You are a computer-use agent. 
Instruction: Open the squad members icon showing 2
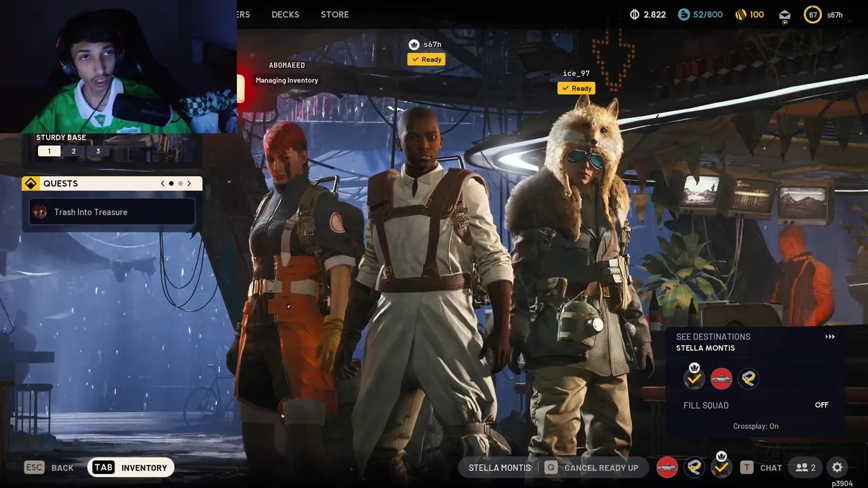click(806, 468)
